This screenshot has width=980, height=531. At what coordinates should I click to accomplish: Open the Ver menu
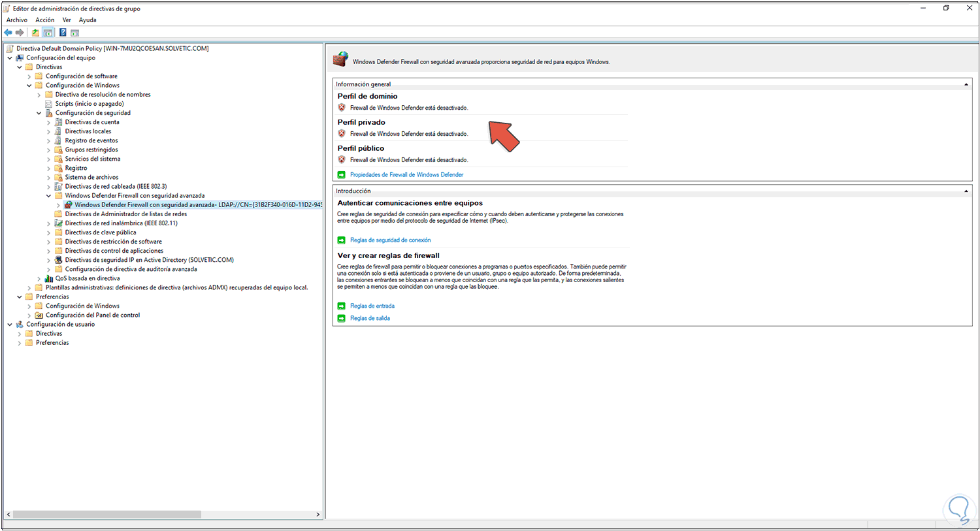67,20
